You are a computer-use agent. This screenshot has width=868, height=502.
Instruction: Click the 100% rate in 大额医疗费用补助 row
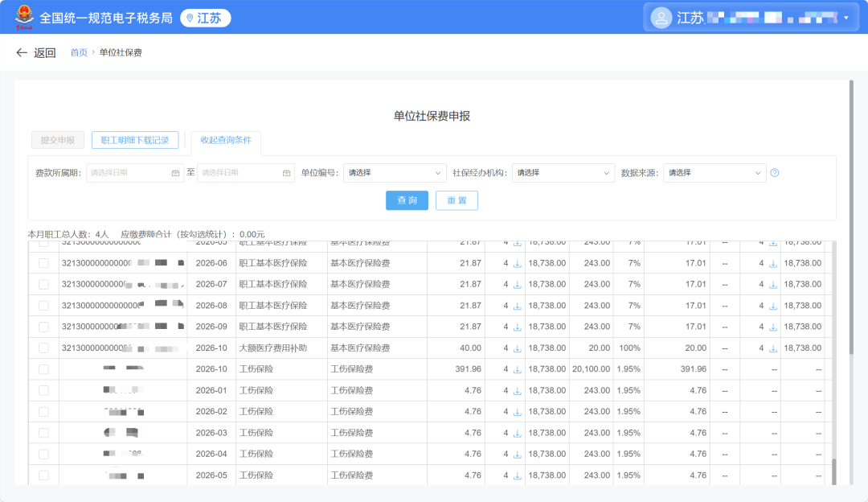click(629, 348)
